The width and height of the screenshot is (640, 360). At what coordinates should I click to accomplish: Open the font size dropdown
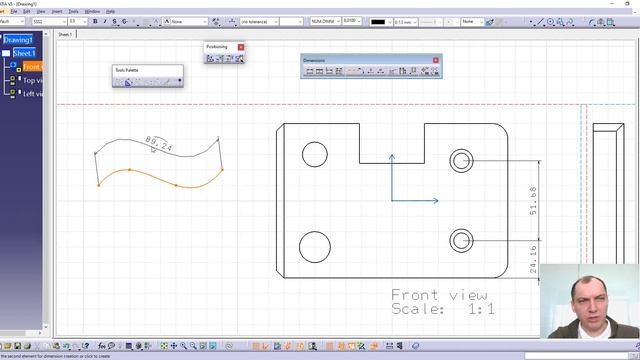click(78, 21)
